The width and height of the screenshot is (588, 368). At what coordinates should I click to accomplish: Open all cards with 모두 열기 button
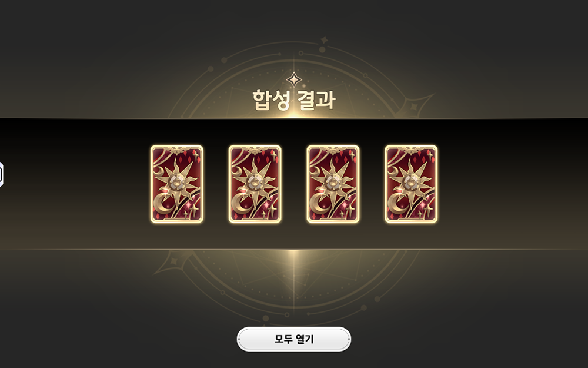tap(293, 339)
